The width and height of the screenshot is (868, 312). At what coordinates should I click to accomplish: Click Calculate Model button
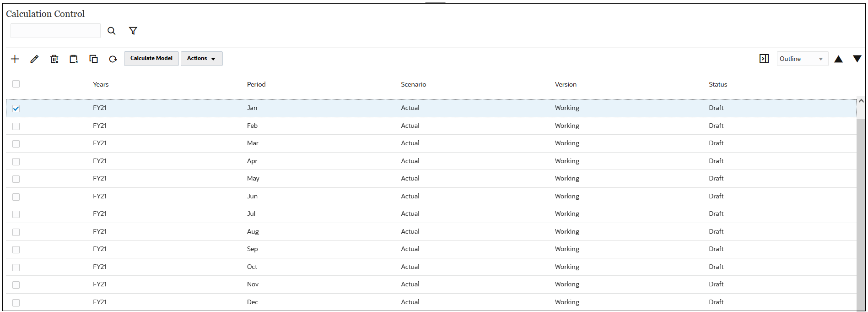[151, 58]
